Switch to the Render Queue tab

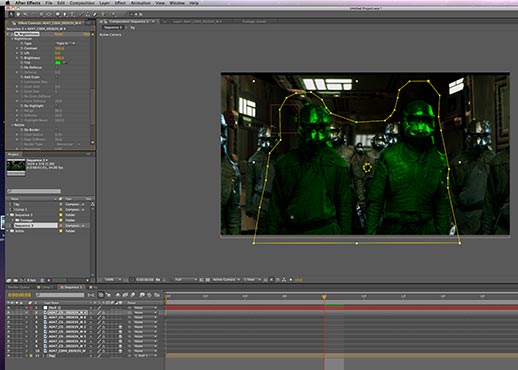[x=18, y=287]
